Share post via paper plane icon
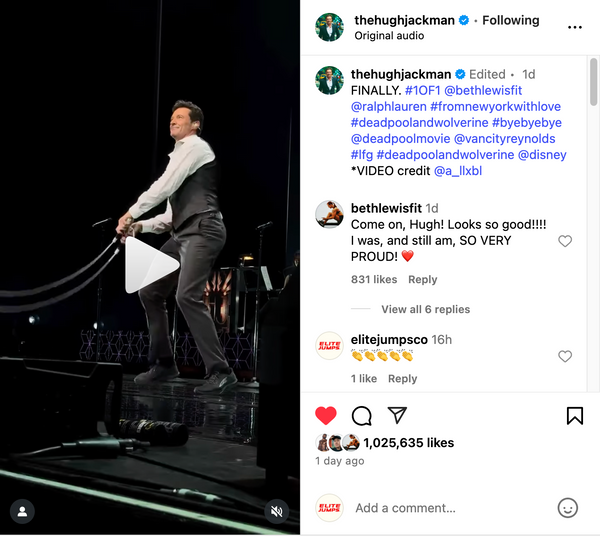600x536 pixels. tap(397, 415)
